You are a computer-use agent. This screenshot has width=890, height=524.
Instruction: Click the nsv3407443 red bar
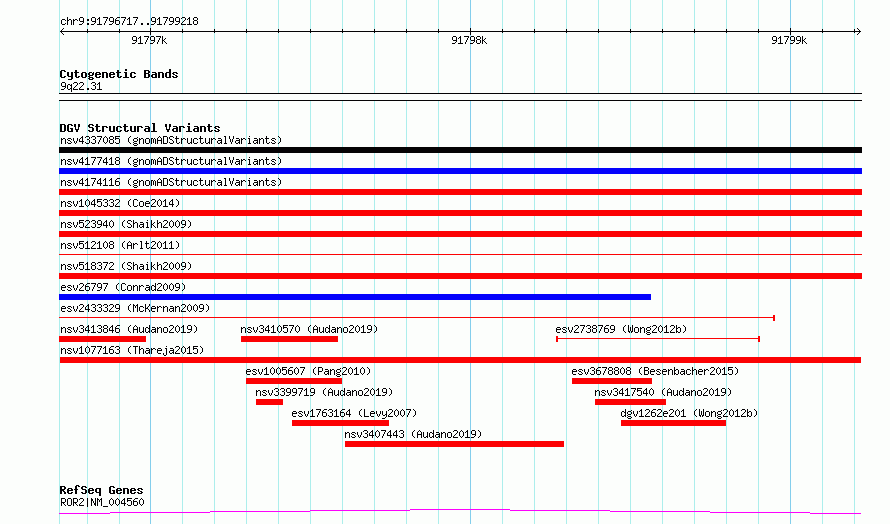pos(454,444)
